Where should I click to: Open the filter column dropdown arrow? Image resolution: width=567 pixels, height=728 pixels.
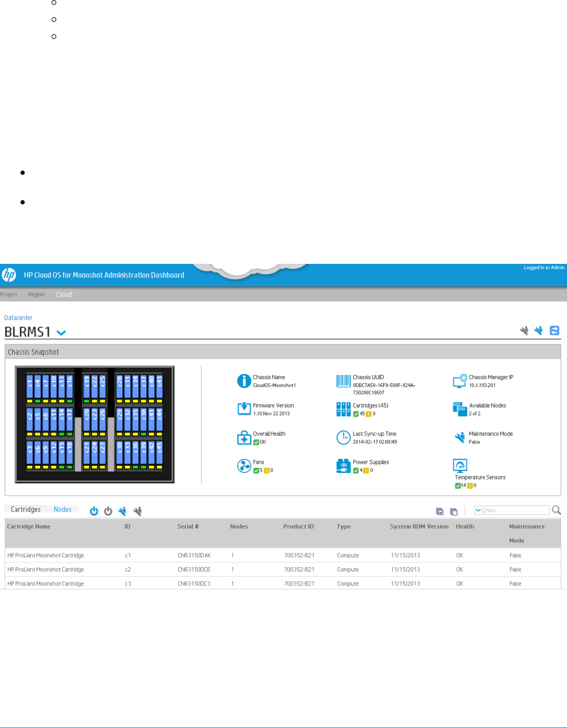pos(478,511)
